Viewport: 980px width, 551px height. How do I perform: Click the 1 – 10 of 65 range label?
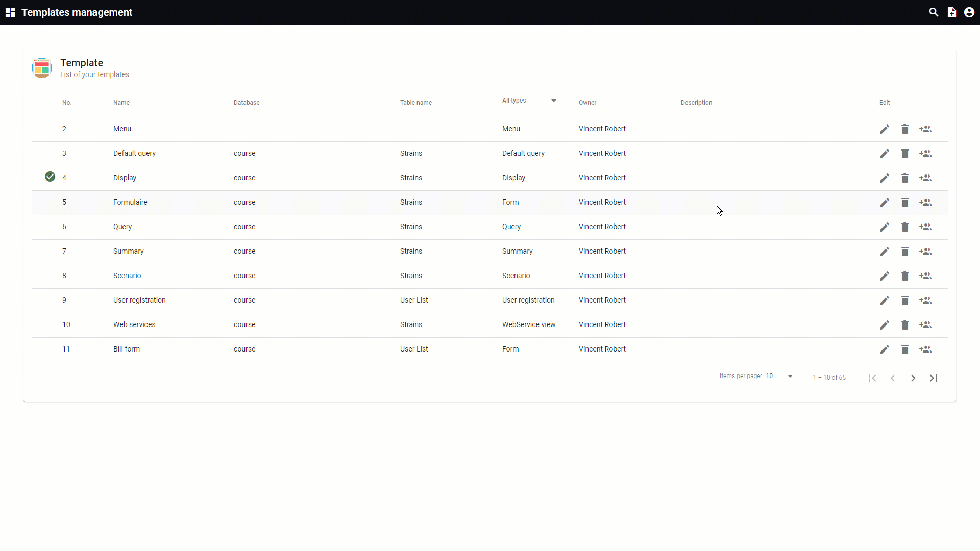[x=829, y=378]
